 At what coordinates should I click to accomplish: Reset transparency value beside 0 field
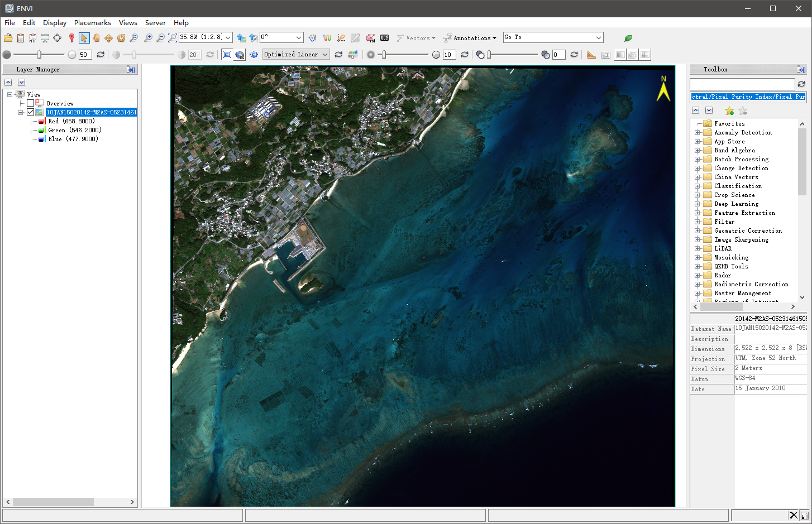click(574, 55)
